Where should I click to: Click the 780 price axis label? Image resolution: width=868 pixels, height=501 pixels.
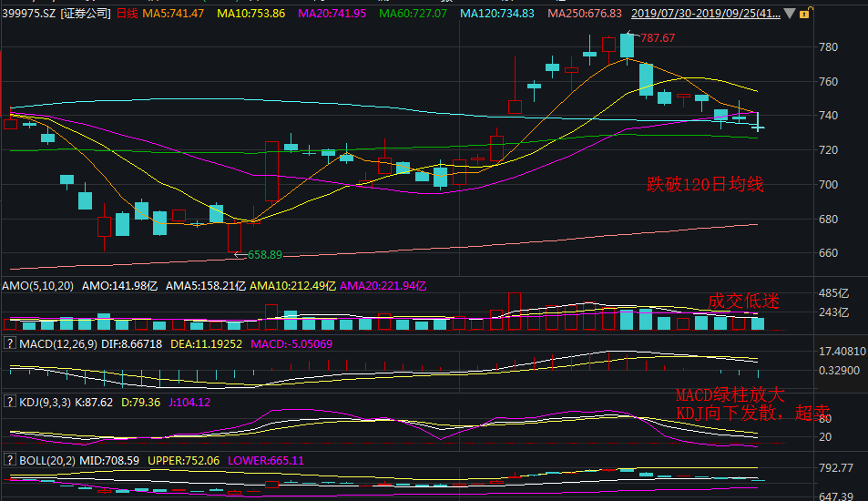pos(828,47)
